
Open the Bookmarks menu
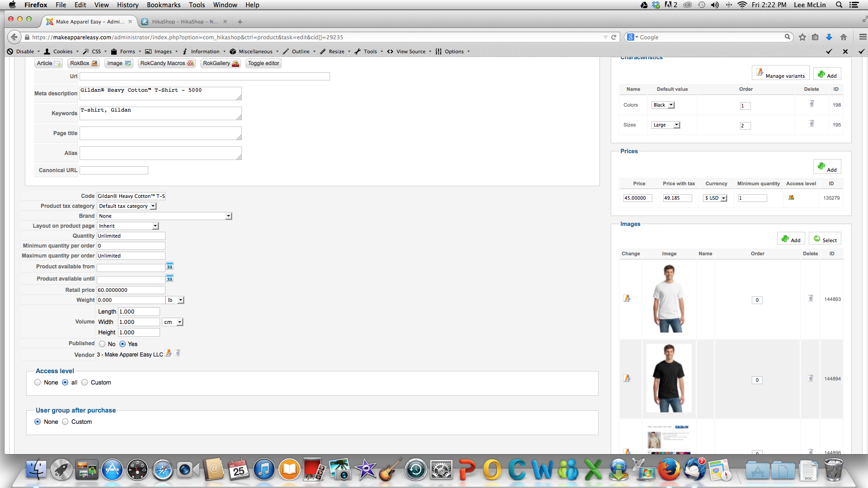tap(163, 5)
